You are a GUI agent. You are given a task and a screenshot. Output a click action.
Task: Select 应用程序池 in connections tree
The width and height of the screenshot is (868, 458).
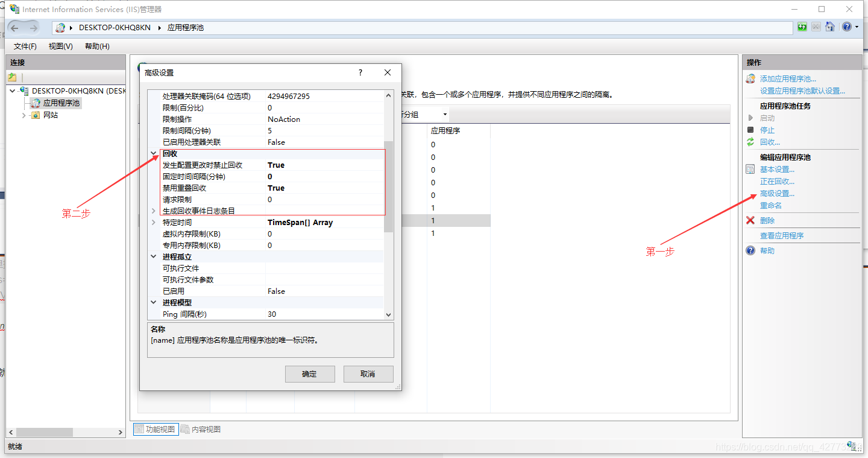61,103
